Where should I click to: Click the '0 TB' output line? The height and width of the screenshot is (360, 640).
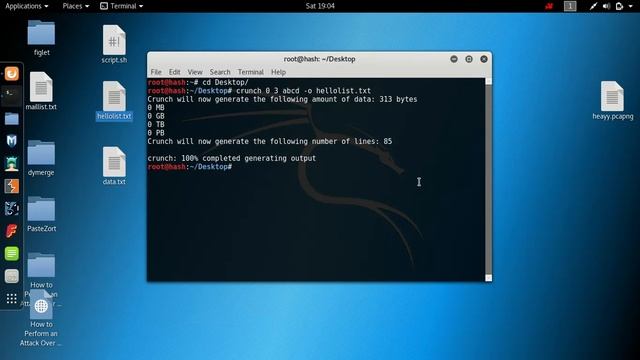156,124
